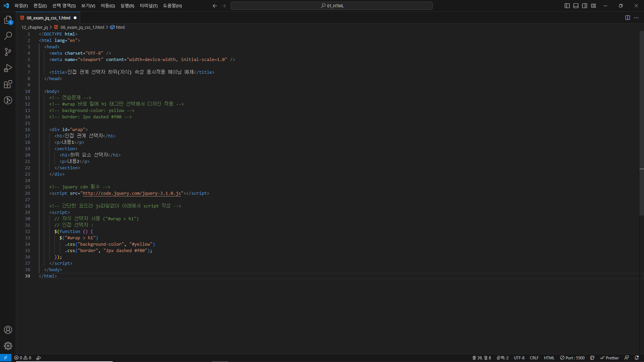Open the 터미널(T) menu

coord(149,6)
